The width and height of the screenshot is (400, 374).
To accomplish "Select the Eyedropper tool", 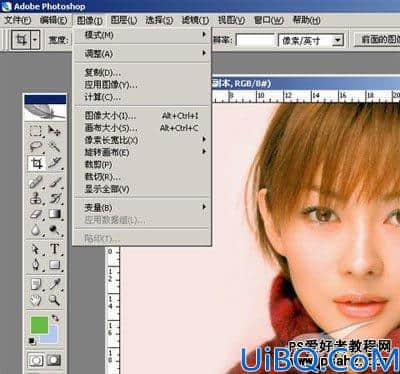I will pos(54,284).
